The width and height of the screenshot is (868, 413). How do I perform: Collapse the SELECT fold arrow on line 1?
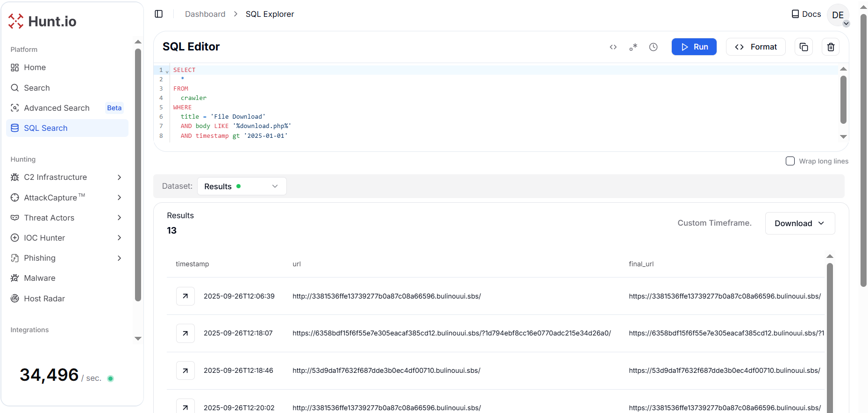coord(167,71)
